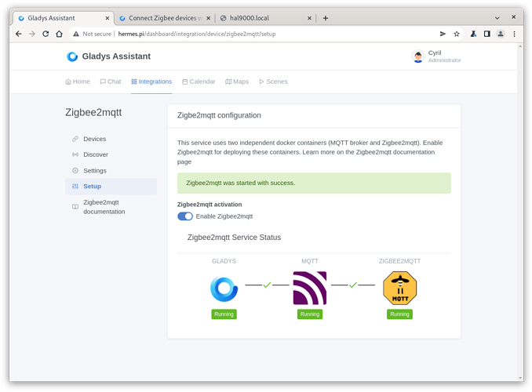The width and height of the screenshot is (532, 392).
Task: Click the GLADYS column label
Action: tap(224, 261)
